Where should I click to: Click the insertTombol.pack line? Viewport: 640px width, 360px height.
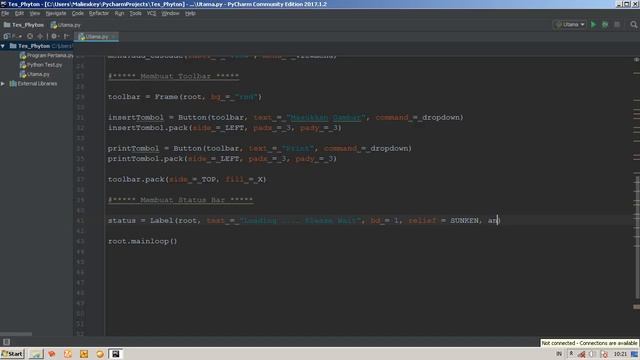pos(224,128)
